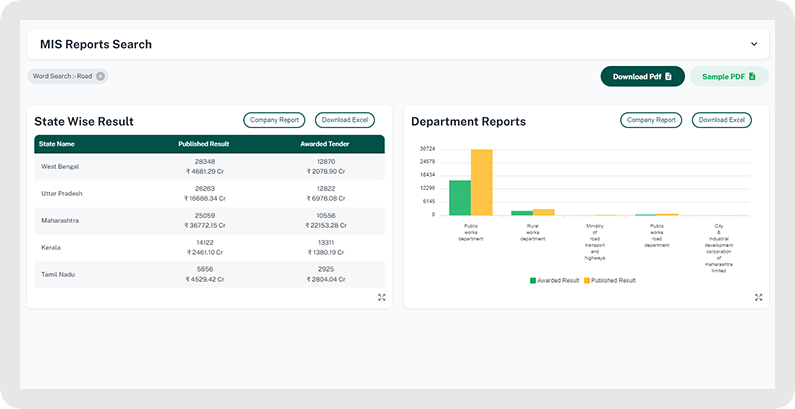
Task: Select the Tamil Nadu state name
Action: 57,274
